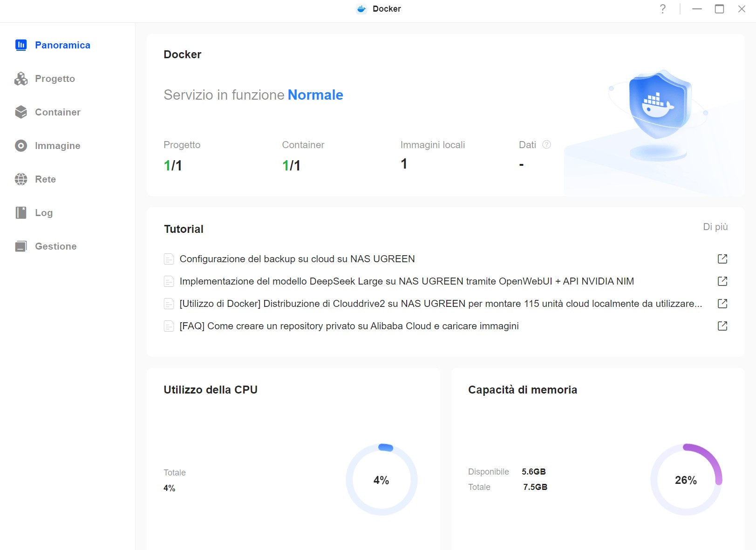Click the Container 1/1 count
This screenshot has width=756, height=550.
click(291, 165)
